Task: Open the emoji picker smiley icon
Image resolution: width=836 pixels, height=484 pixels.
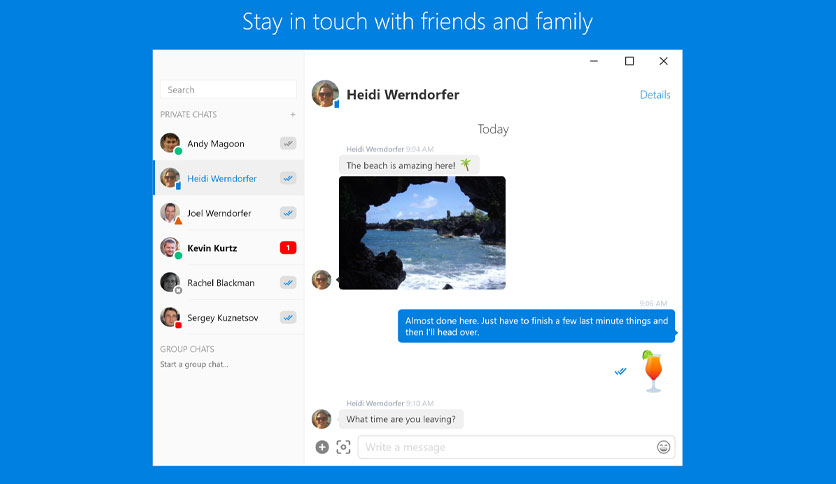Action: (663, 447)
